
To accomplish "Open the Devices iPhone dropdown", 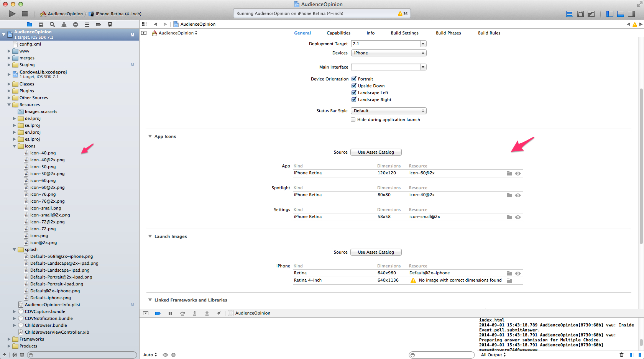I will [x=389, y=53].
